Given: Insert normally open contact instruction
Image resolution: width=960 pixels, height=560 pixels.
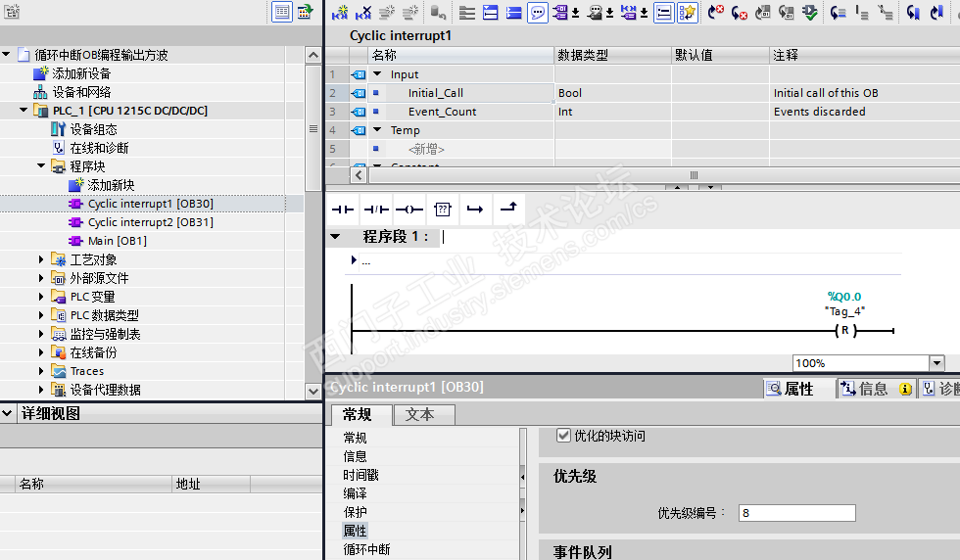Looking at the screenshot, I should click(343, 210).
